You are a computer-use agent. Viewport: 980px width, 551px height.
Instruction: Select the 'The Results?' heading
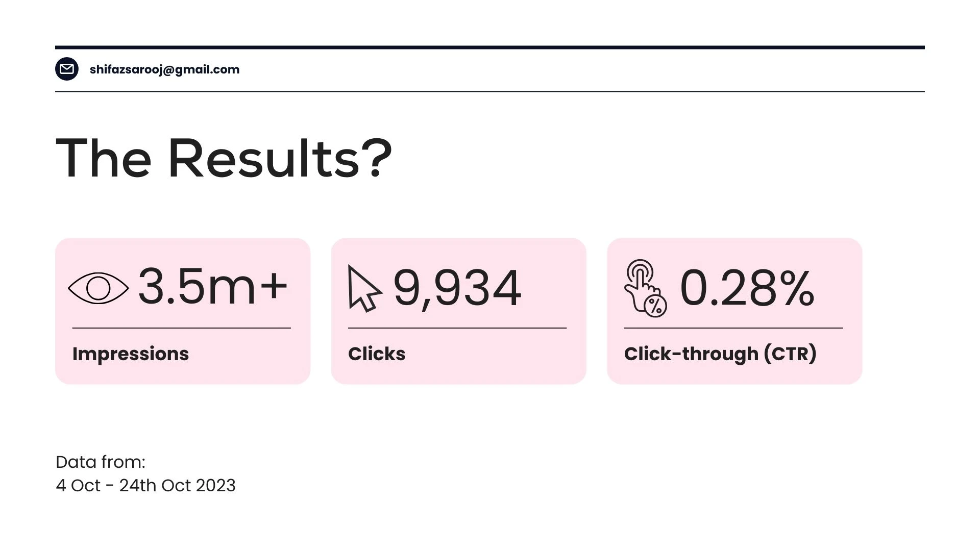click(x=224, y=158)
